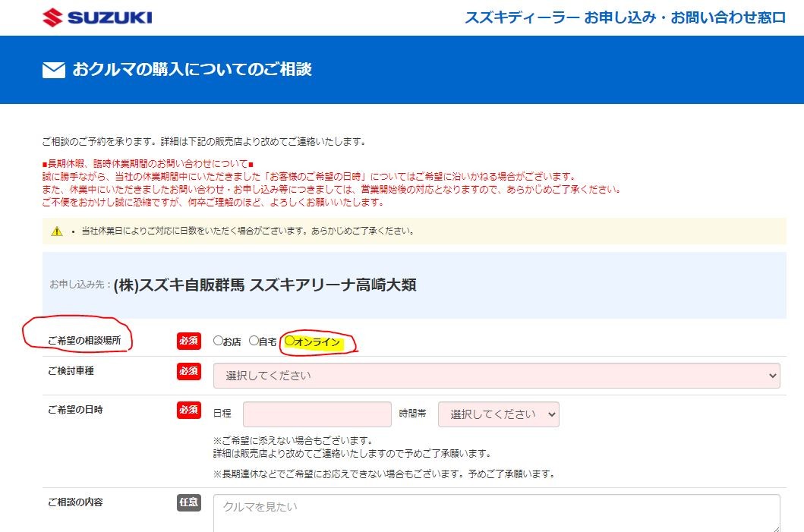Click the envelope mail icon in blue banner
This screenshot has width=804, height=532.
pyautogui.click(x=54, y=71)
